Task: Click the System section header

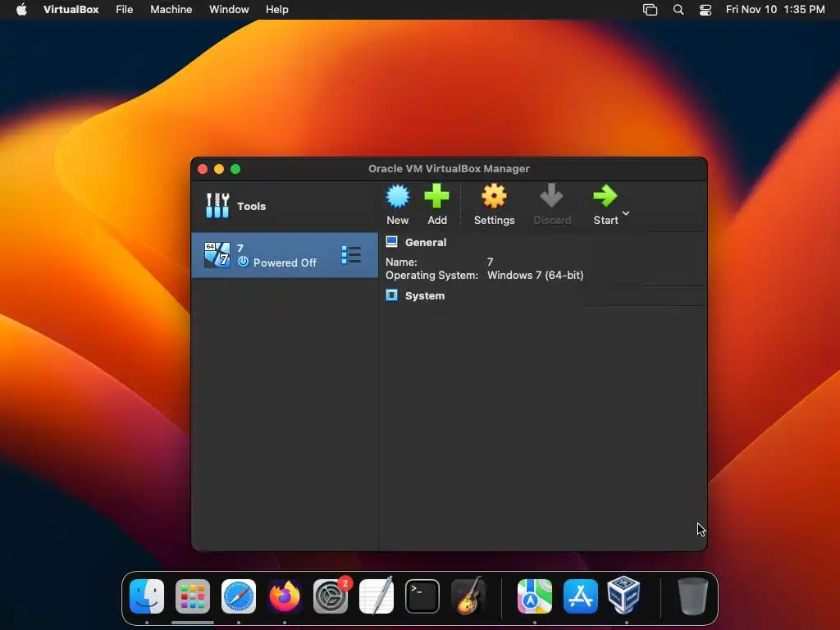Action: pos(425,295)
